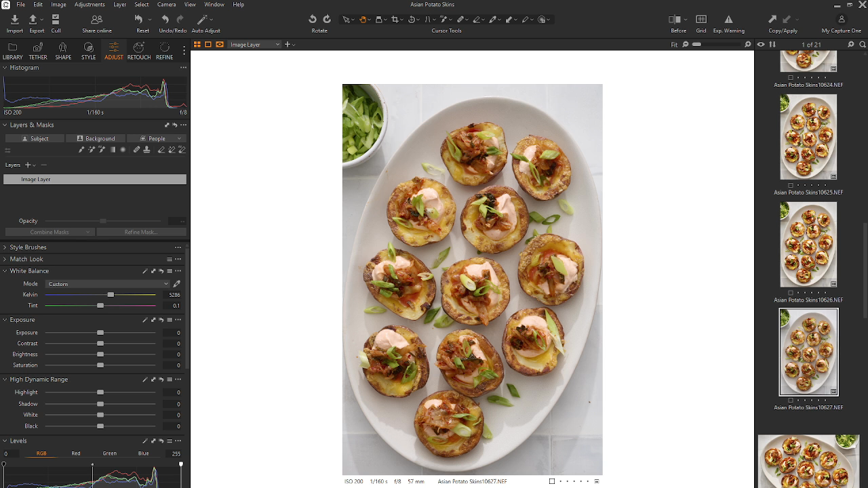Delete layer with minus button

tap(44, 165)
